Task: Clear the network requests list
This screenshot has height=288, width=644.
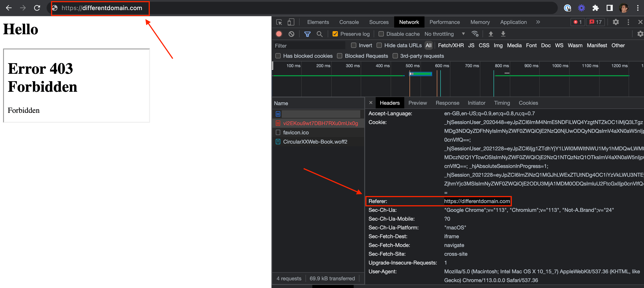Action: (x=291, y=34)
